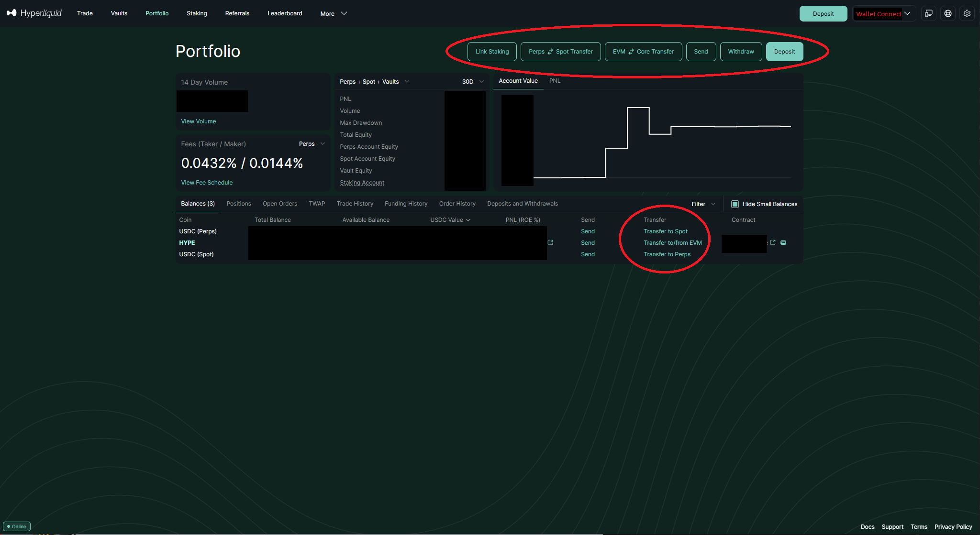The height and width of the screenshot is (535, 980).
Task: Select the Open Orders tab
Action: [x=280, y=204]
